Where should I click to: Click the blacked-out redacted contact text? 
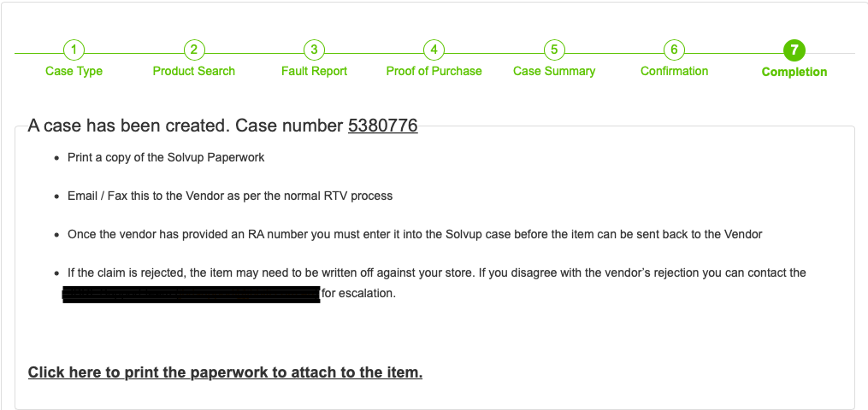[191, 294]
